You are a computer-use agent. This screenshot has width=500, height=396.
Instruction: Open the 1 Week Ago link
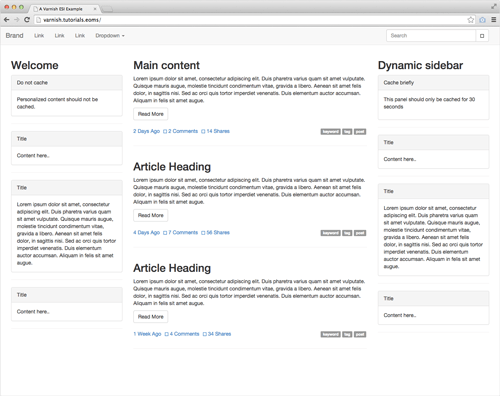(147, 334)
